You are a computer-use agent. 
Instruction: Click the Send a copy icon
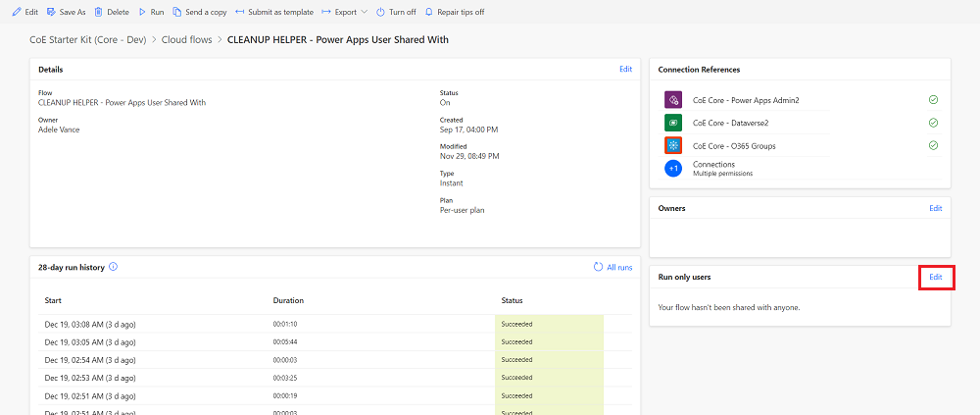click(176, 12)
